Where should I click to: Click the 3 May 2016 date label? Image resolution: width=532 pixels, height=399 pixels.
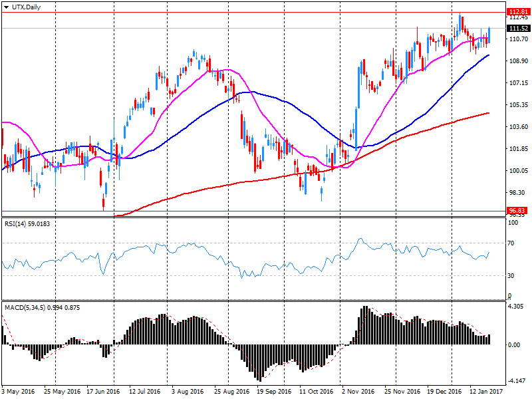[x=19, y=392]
